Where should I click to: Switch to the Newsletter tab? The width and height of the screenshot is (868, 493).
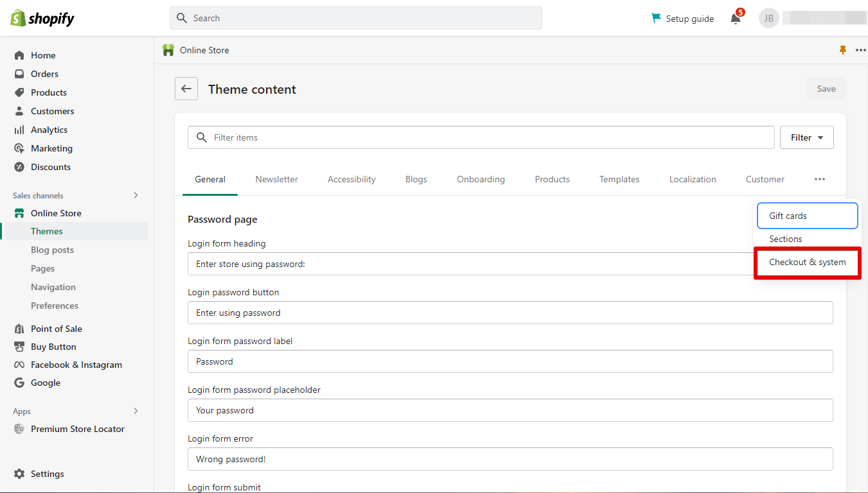276,180
